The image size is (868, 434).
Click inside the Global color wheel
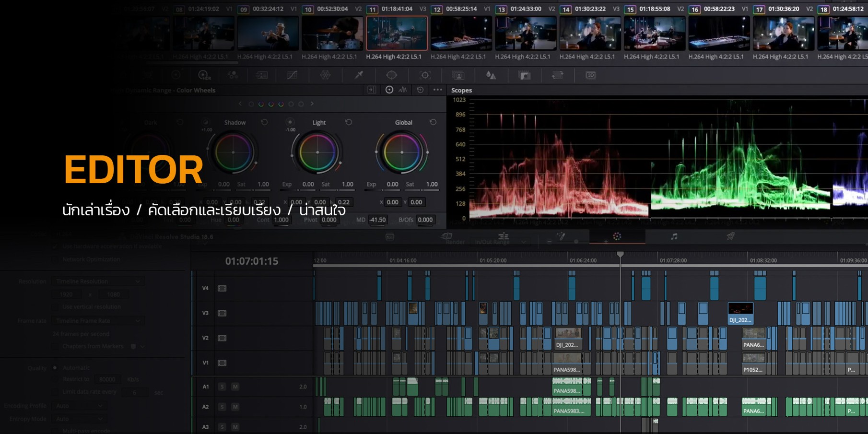402,152
